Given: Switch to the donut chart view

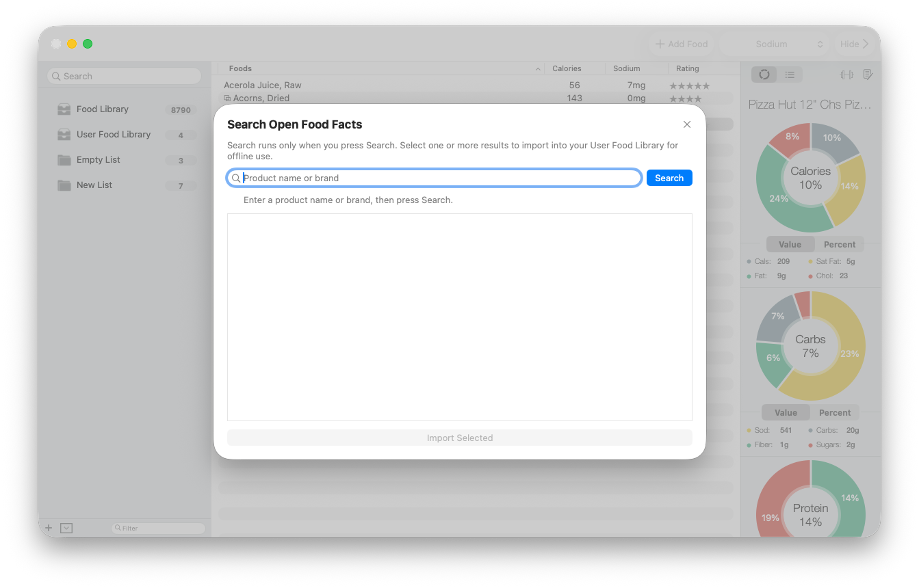Looking at the screenshot, I should (764, 75).
